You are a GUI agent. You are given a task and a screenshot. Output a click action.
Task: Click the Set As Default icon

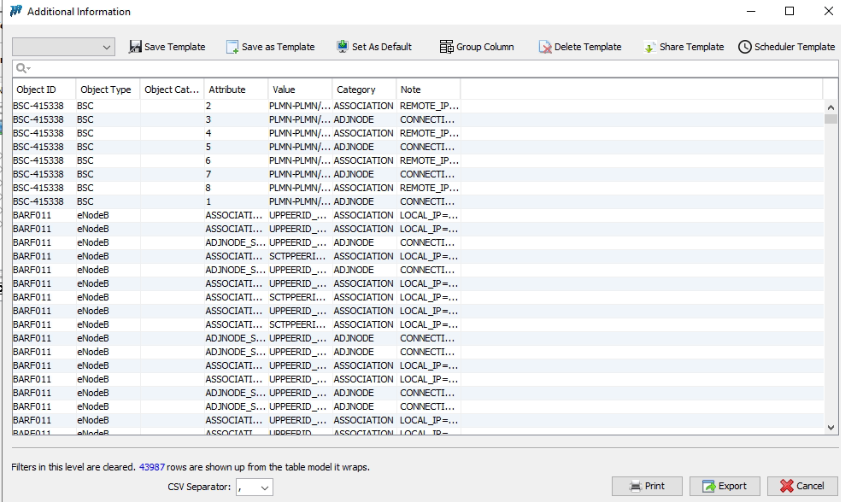[x=343, y=47]
